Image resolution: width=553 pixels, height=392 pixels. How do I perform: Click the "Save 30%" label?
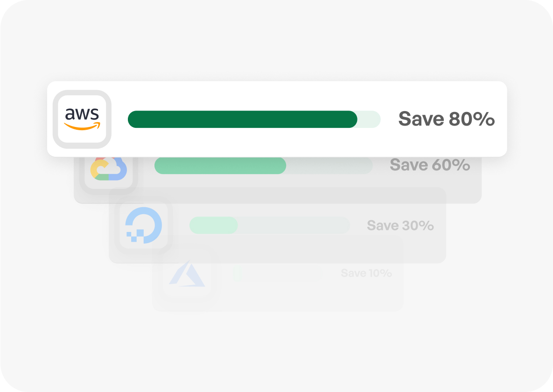(400, 226)
